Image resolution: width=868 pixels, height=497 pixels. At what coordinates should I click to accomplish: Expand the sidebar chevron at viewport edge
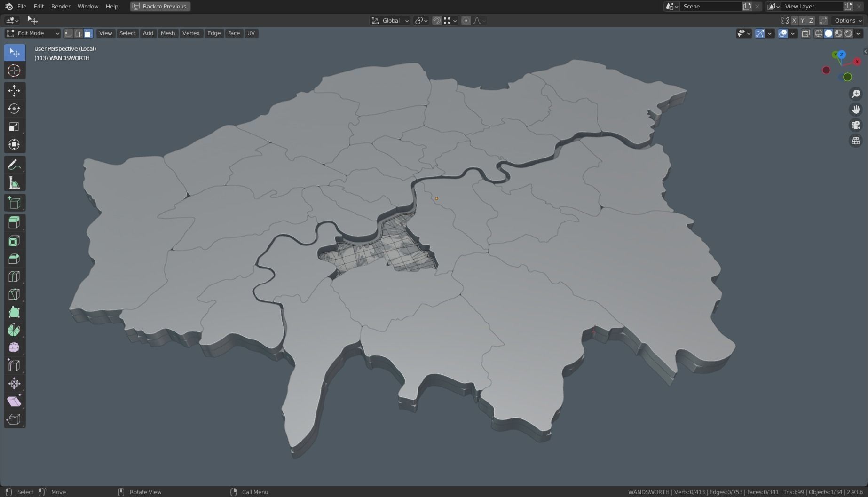[x=865, y=52]
